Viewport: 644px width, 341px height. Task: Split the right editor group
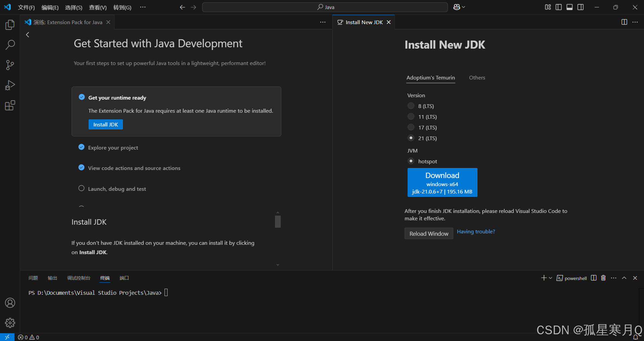(x=624, y=22)
